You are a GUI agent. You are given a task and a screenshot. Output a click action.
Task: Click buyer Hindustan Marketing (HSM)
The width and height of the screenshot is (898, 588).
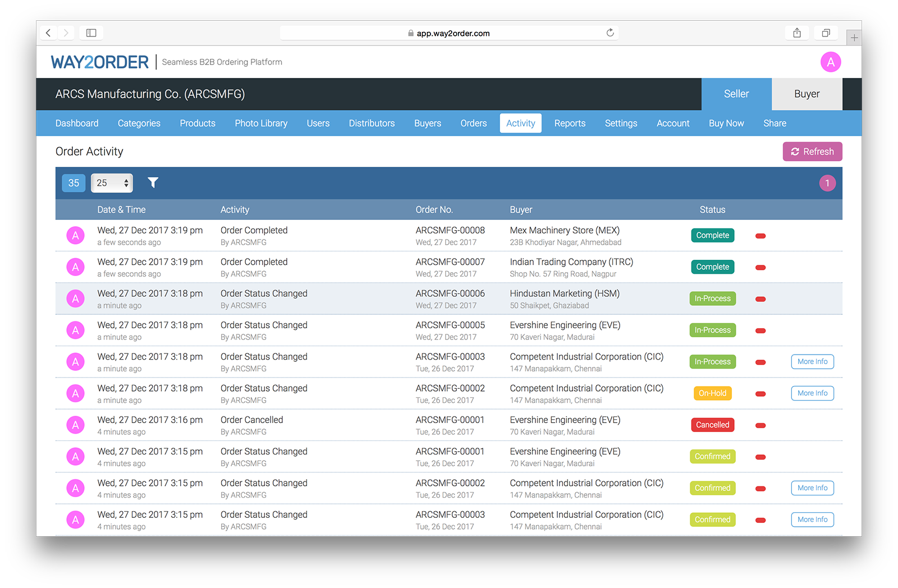click(565, 293)
